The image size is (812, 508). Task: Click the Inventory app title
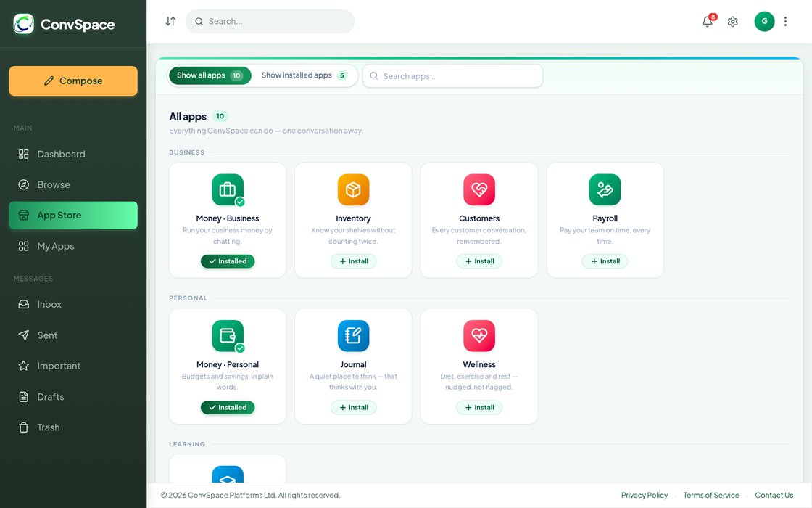[353, 218]
